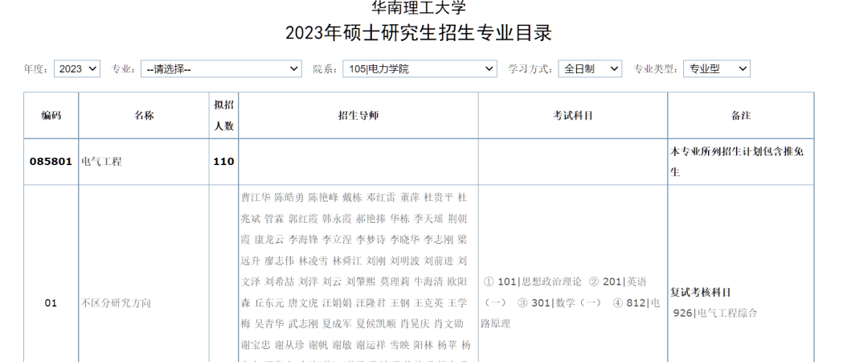Click advisor name 陈皓勇
868x362 pixels.
289,197
